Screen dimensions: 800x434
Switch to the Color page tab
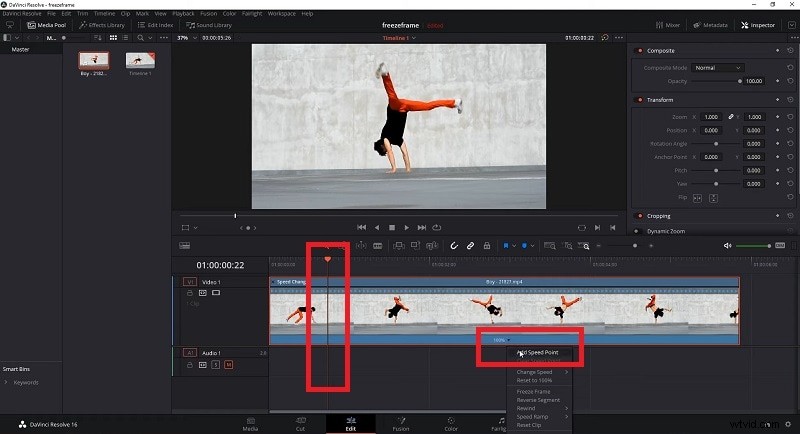(451, 424)
